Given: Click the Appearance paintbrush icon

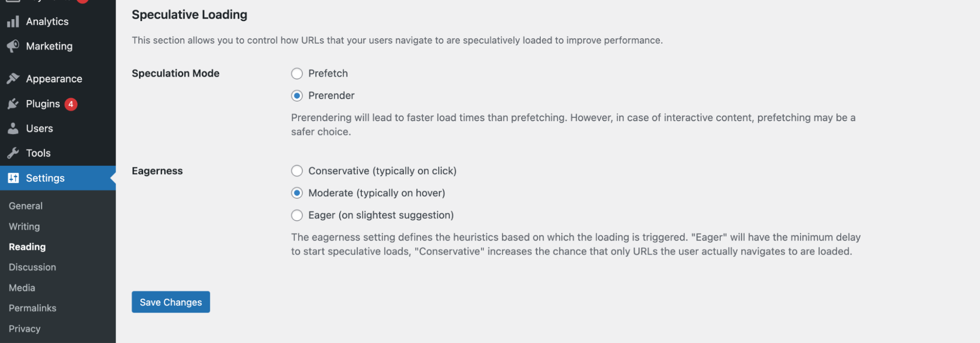Looking at the screenshot, I should (13, 79).
